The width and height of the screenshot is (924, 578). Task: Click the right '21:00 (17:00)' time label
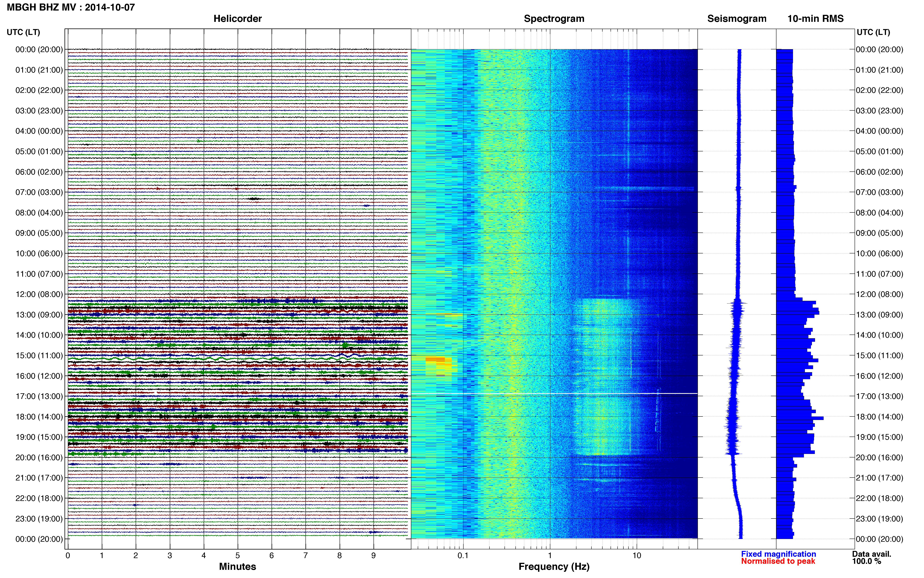pos(879,478)
